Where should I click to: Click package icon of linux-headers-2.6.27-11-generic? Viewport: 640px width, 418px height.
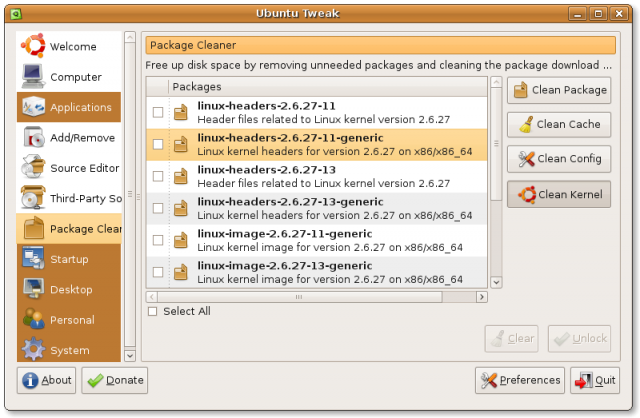click(x=180, y=144)
